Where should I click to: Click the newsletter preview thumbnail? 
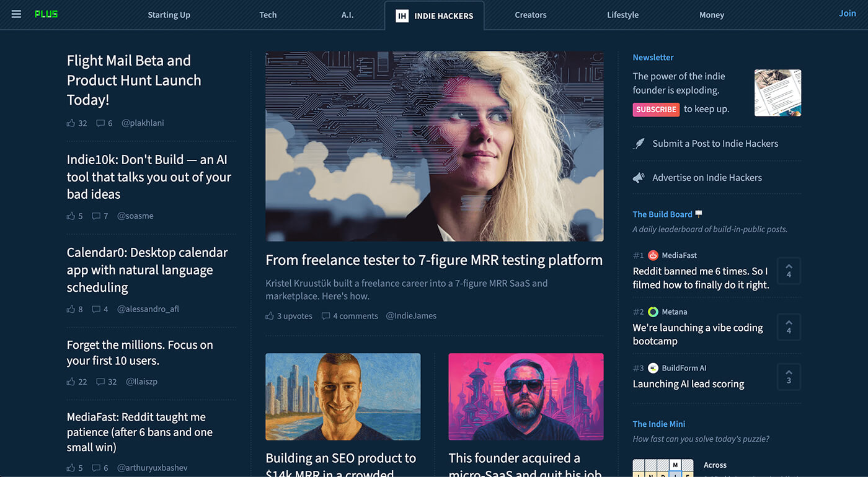coord(777,93)
